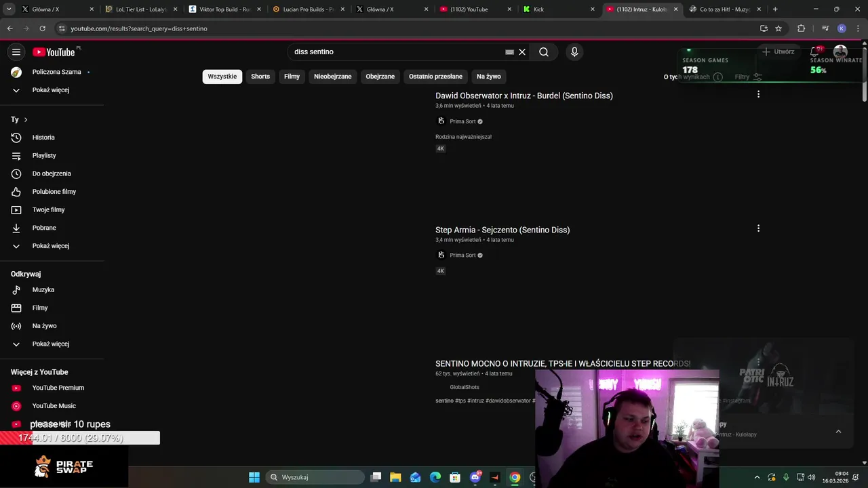Open Chrome media controls icon

point(825,28)
